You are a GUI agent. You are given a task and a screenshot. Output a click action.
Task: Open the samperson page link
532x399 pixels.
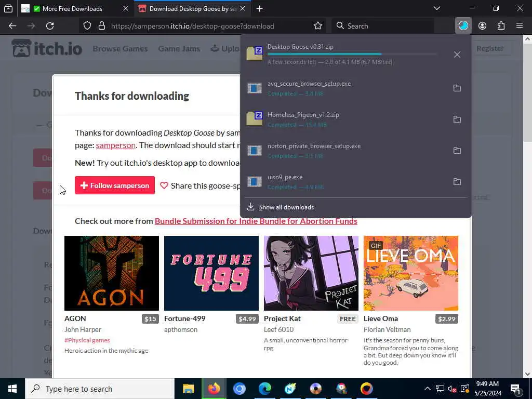coord(116,145)
